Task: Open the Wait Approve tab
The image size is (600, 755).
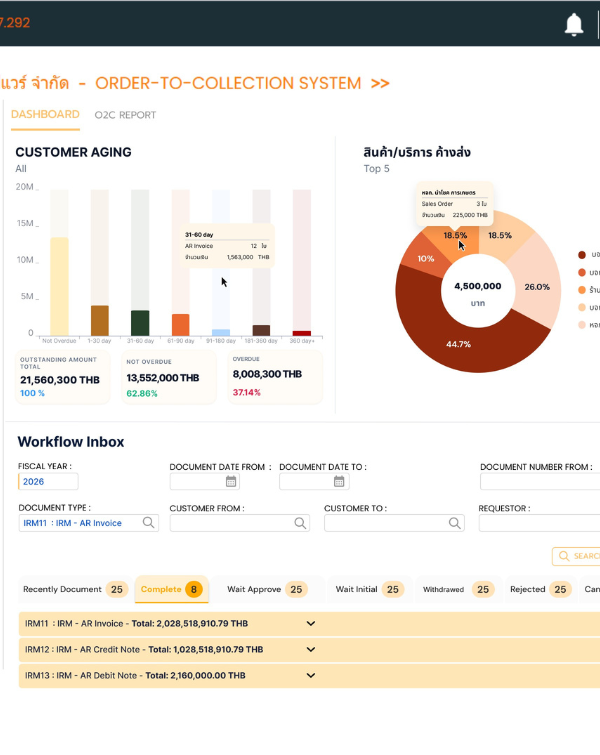Action: 267,589
